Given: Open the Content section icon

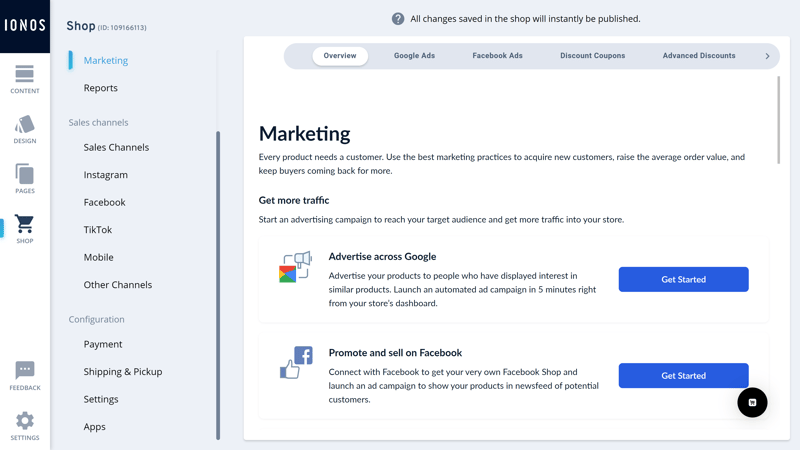Looking at the screenshot, I should click(24, 74).
